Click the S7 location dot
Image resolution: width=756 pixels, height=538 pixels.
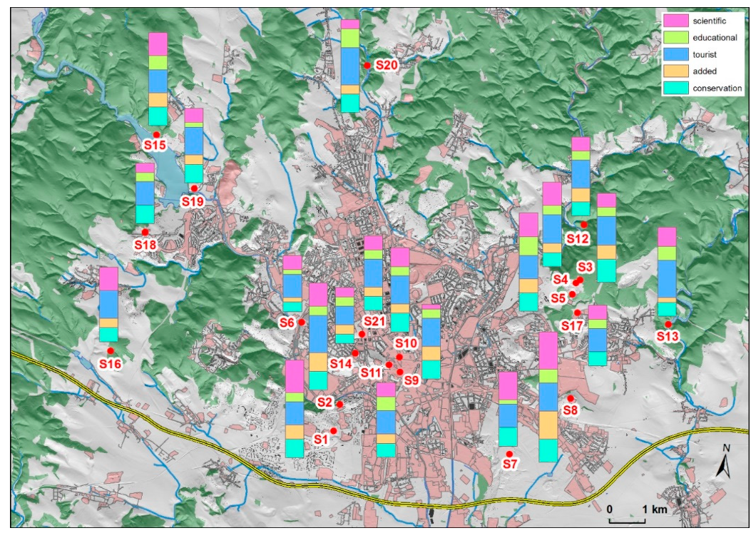509,454
